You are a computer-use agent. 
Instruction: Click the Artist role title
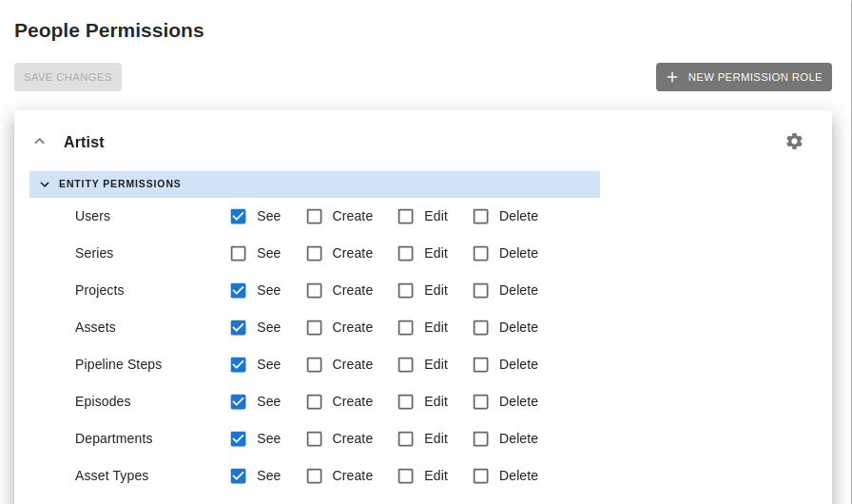click(x=84, y=142)
